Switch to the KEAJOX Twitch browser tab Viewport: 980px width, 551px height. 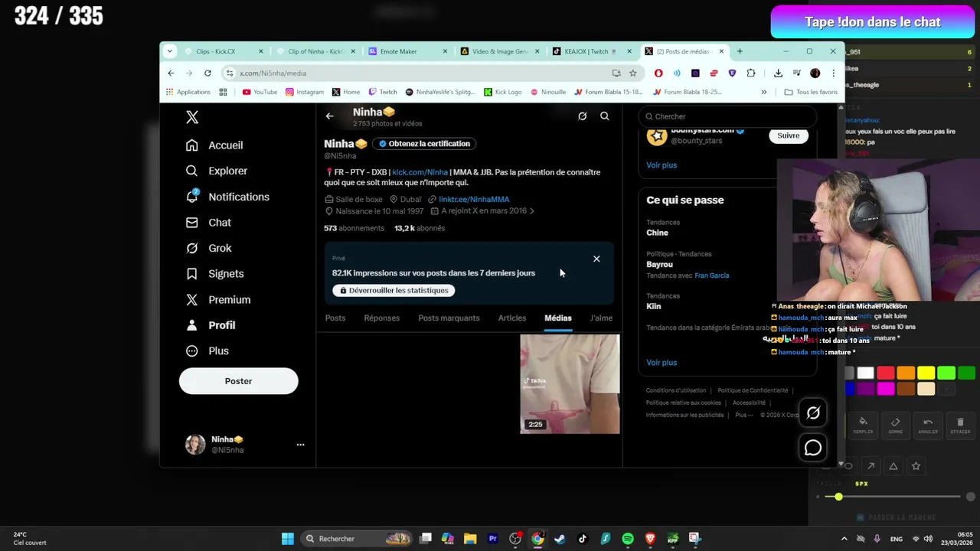590,51
